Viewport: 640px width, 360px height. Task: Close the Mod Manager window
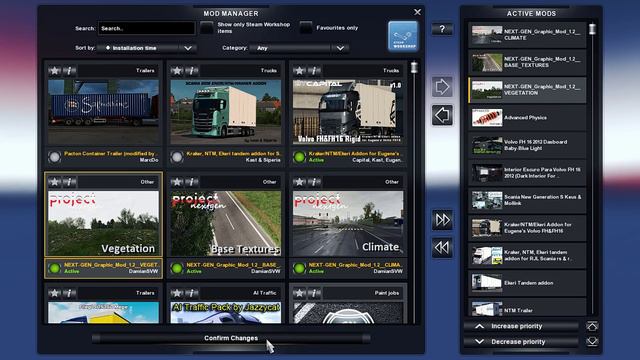417,12
